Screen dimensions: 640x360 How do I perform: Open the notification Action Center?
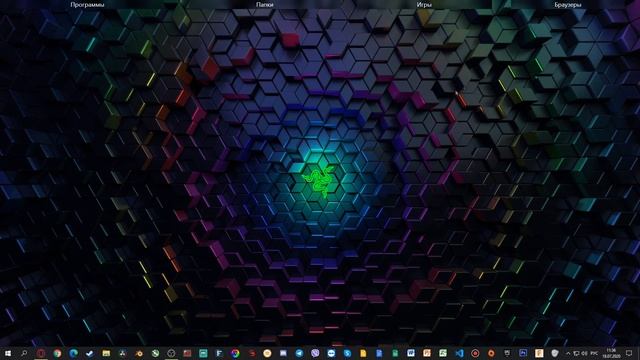629,353
